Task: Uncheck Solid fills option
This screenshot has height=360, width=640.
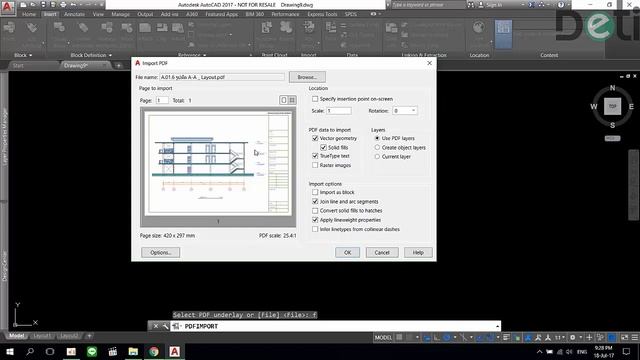Action: 323,147
